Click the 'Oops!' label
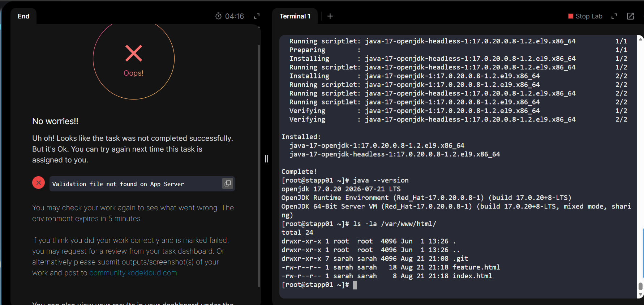The width and height of the screenshot is (644, 305). coord(134,73)
